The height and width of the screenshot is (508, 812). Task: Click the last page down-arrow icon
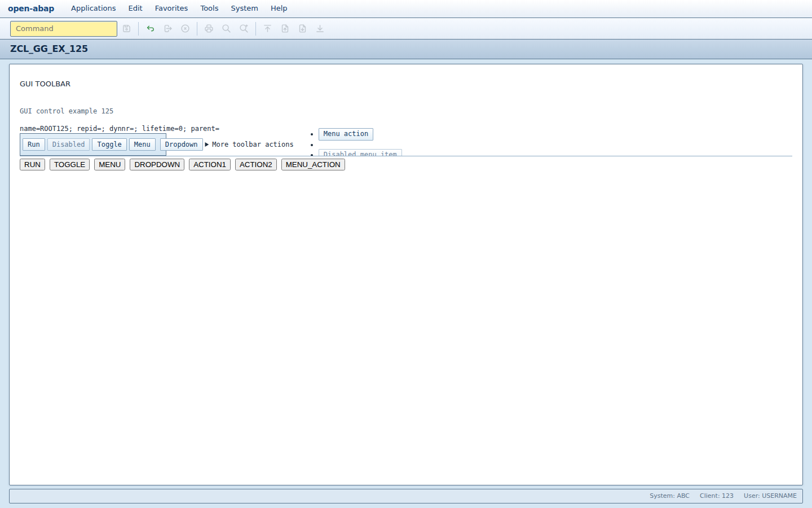click(x=320, y=29)
